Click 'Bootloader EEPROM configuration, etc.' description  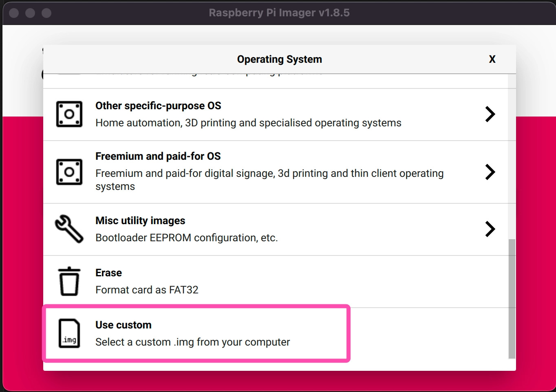point(187,238)
